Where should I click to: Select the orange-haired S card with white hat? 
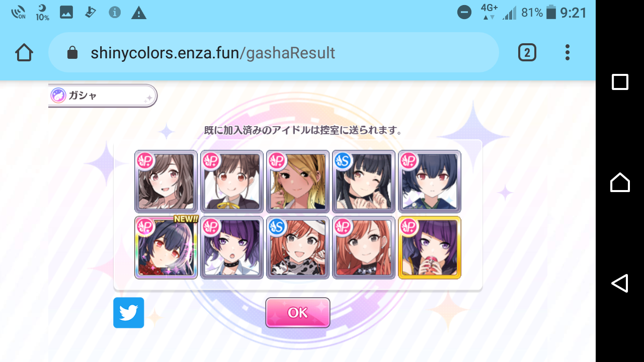(298, 247)
